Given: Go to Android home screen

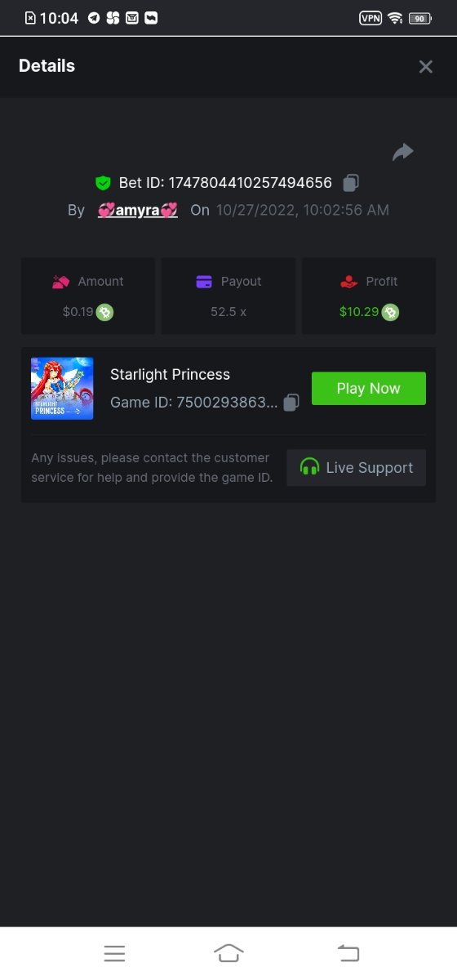Looking at the screenshot, I should [x=228, y=952].
